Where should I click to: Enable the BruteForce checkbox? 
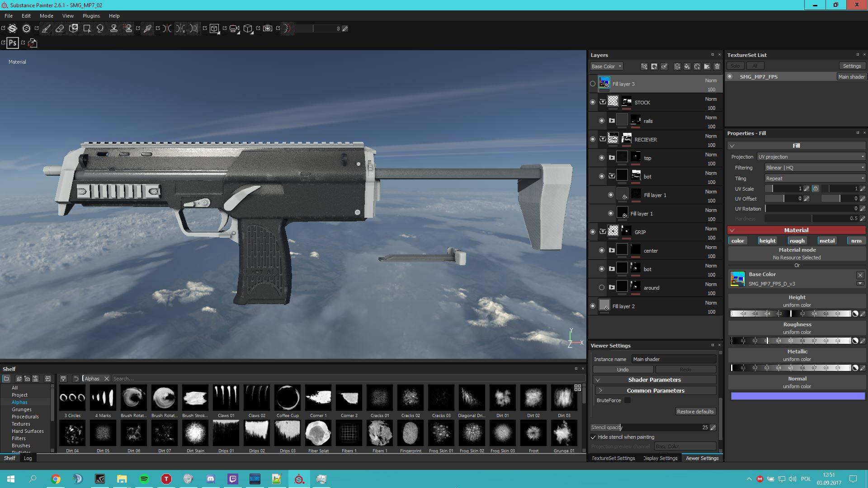pos(627,400)
